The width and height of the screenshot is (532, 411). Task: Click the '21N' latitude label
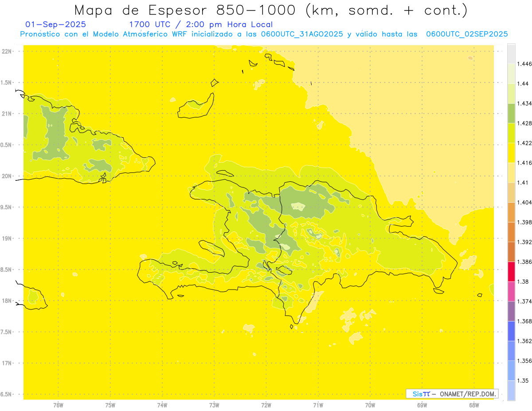pyautogui.click(x=8, y=114)
